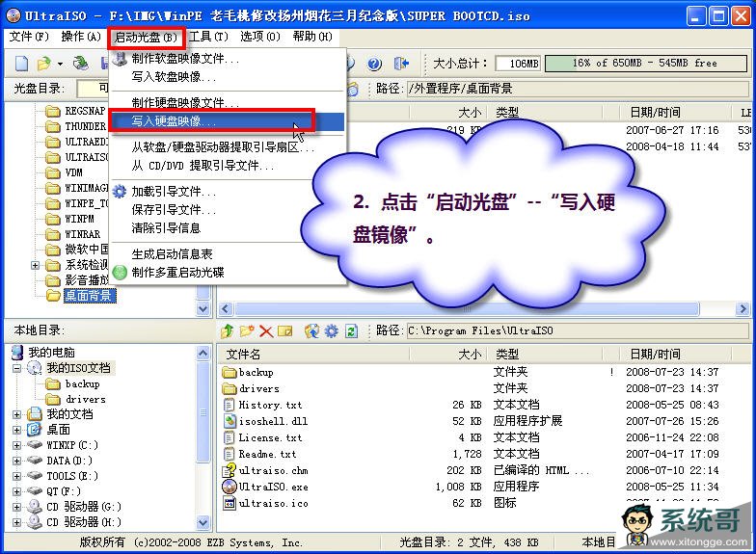Click the open CD/DVD disc toolbar icon
This screenshot has height=554, width=756.
81,64
